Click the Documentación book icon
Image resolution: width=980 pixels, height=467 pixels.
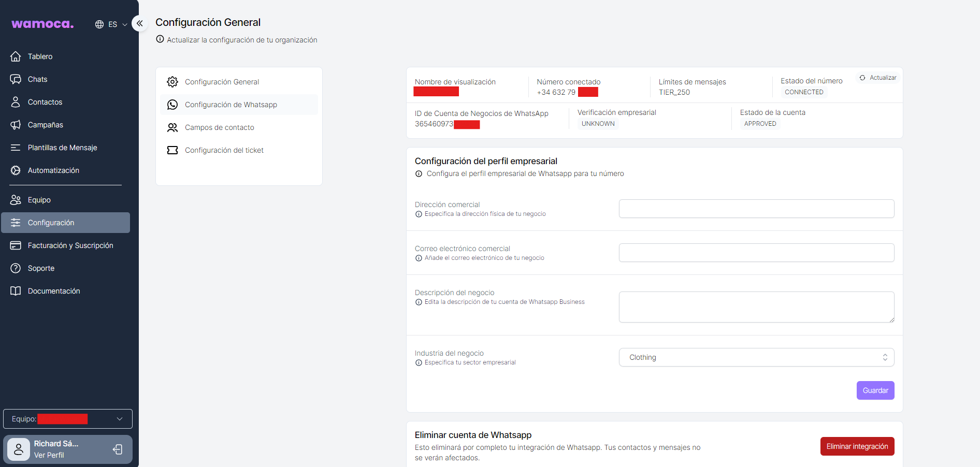coord(16,291)
